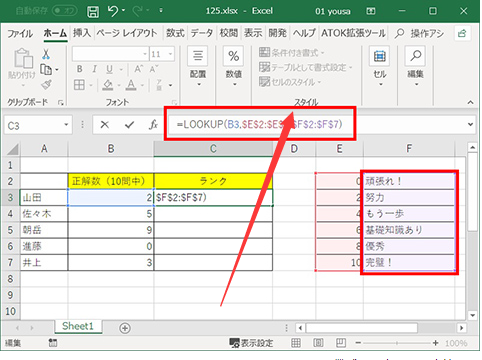Click the Format Painter brush icon

coord(46,85)
